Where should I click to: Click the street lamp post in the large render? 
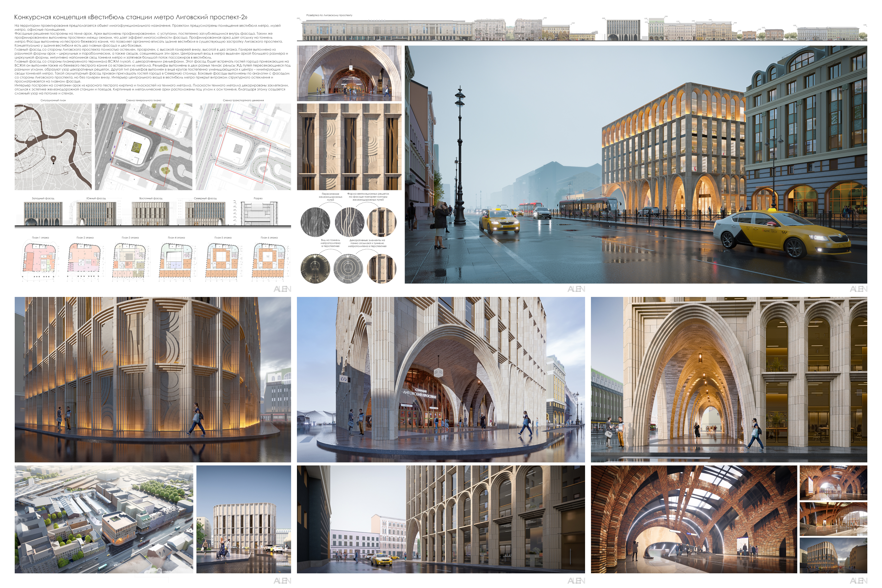tap(460, 155)
